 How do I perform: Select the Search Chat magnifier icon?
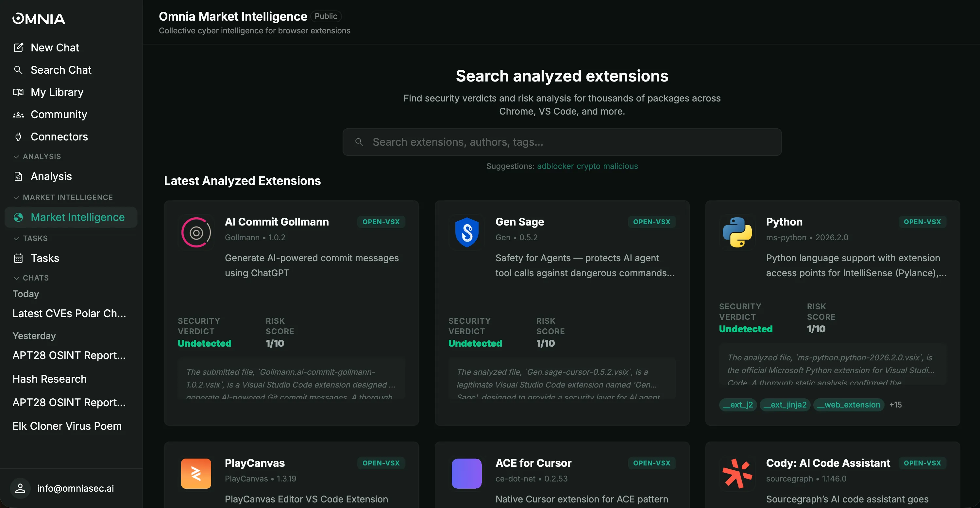click(x=19, y=70)
